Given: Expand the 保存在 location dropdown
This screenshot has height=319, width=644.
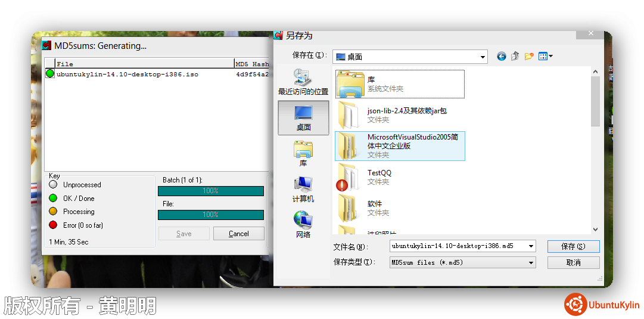Looking at the screenshot, I should [483, 57].
